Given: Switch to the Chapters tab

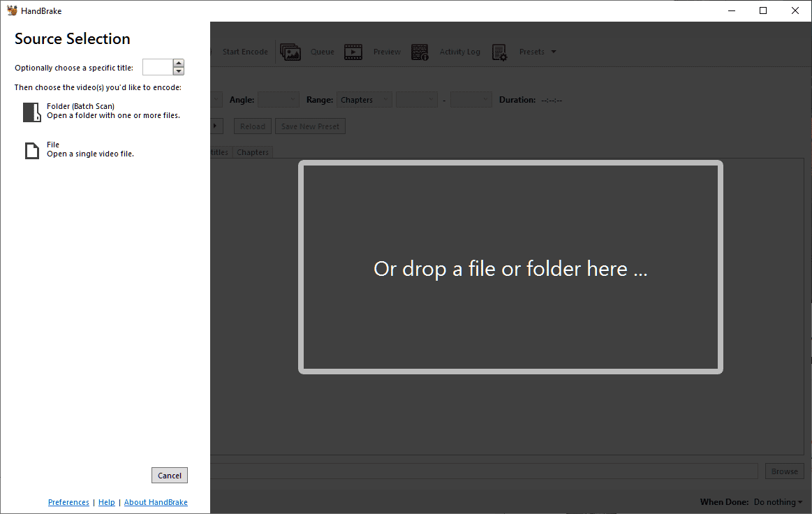Looking at the screenshot, I should point(252,152).
